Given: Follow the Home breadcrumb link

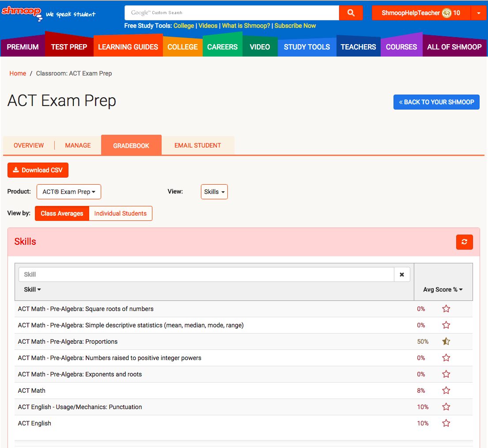Looking at the screenshot, I should coord(18,73).
